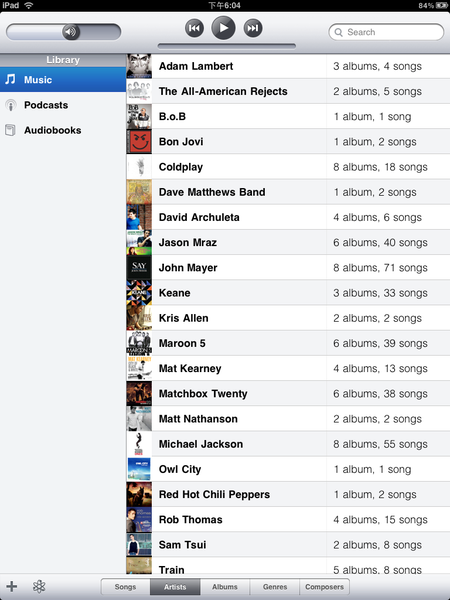Click the playback progress bar
The image size is (450, 600).
click(227, 46)
